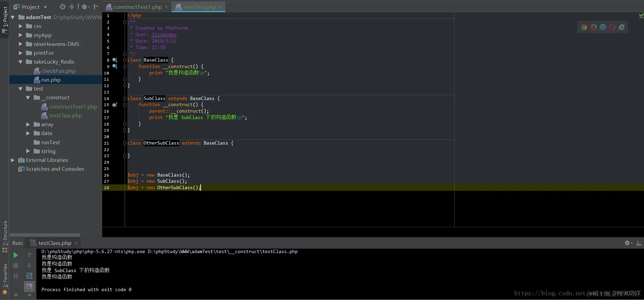Show more left Run toolbar actions
Screen dimensions: 644x300
[16, 295]
